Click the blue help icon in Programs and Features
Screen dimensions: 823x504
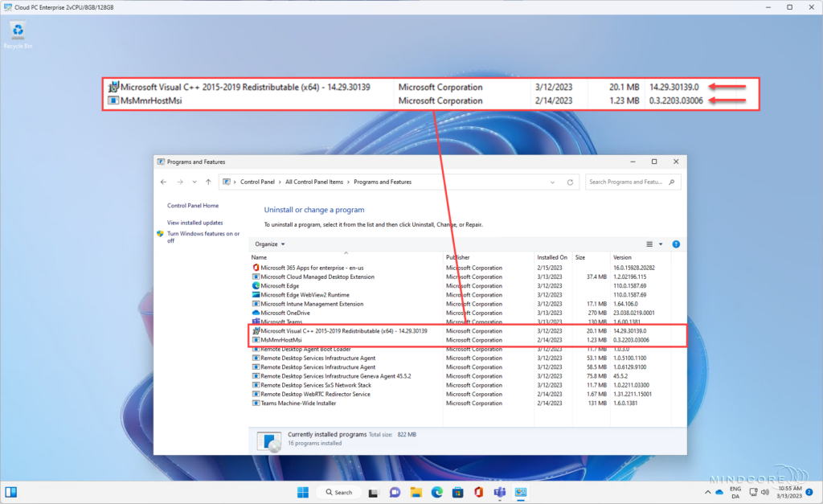(x=676, y=244)
